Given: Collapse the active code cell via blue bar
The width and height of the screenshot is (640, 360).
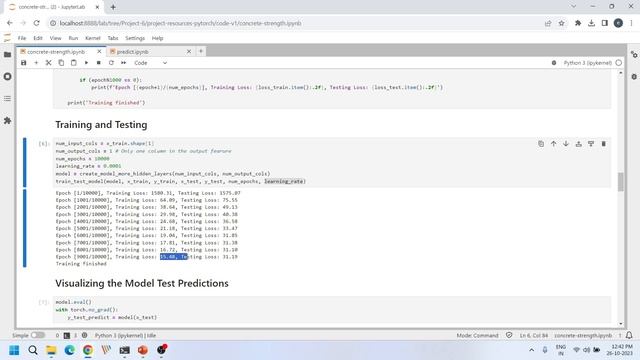Looking at the screenshot, I should [x=24, y=162].
